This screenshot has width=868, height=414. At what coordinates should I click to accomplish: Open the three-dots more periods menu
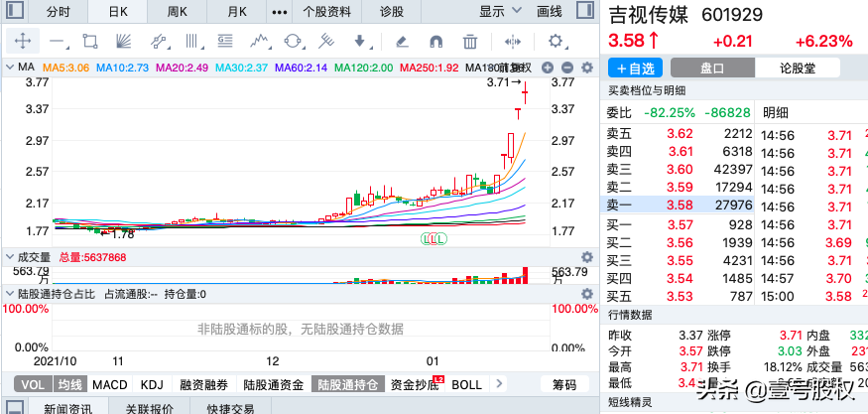pyautogui.click(x=281, y=11)
